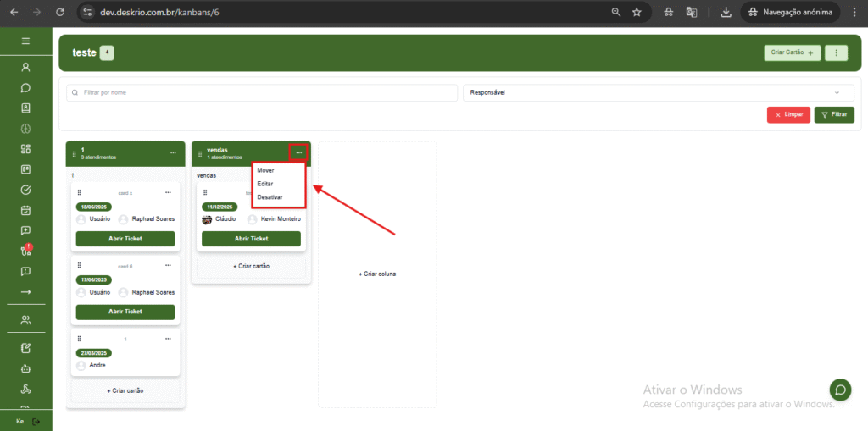The height and width of the screenshot is (431, 868).
Task: Open the hamburger menu in the sidebar
Action: 25,41
